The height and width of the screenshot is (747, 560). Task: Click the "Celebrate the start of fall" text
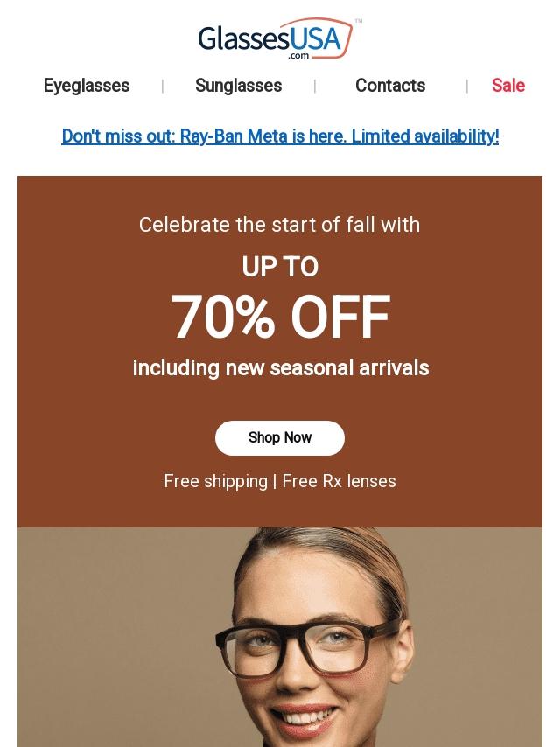click(x=280, y=225)
